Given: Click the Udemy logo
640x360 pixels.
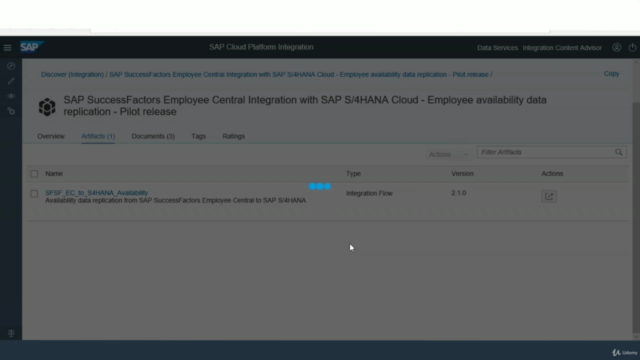Looking at the screenshot, I should point(624,352).
